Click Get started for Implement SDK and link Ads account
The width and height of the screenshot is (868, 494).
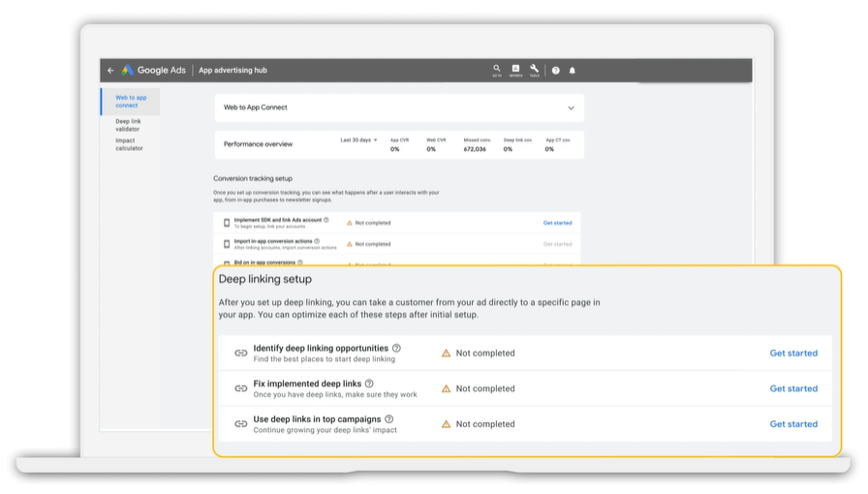pos(557,223)
